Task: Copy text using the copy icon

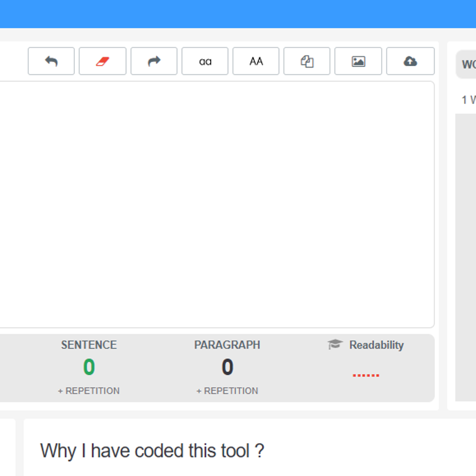Action: click(307, 61)
